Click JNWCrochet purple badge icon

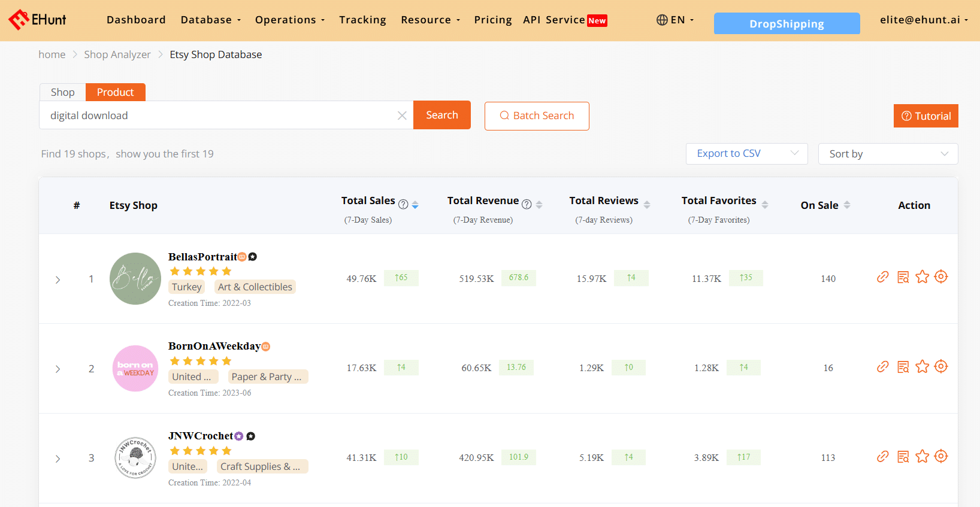click(239, 436)
